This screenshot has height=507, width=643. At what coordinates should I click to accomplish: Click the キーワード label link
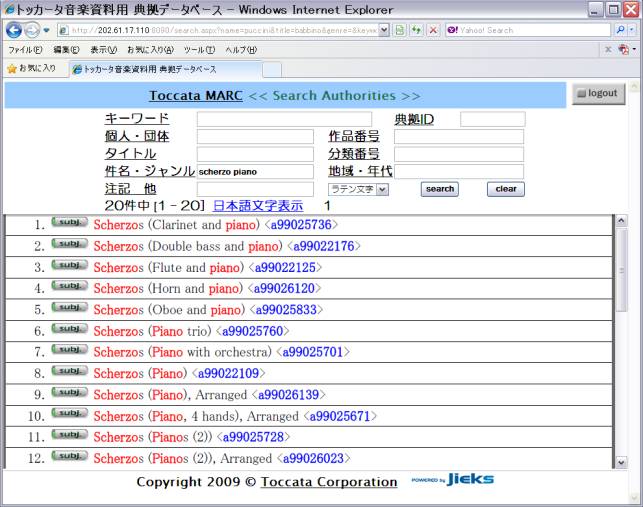click(137, 119)
